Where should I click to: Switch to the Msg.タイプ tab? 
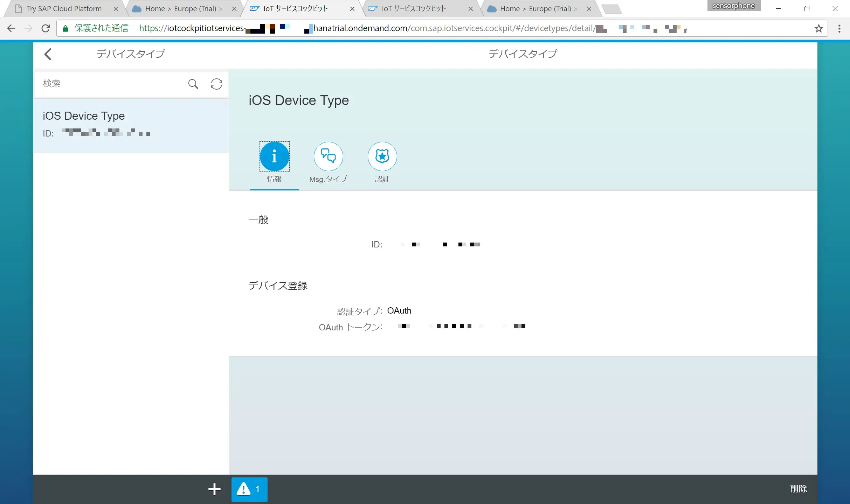click(x=328, y=156)
